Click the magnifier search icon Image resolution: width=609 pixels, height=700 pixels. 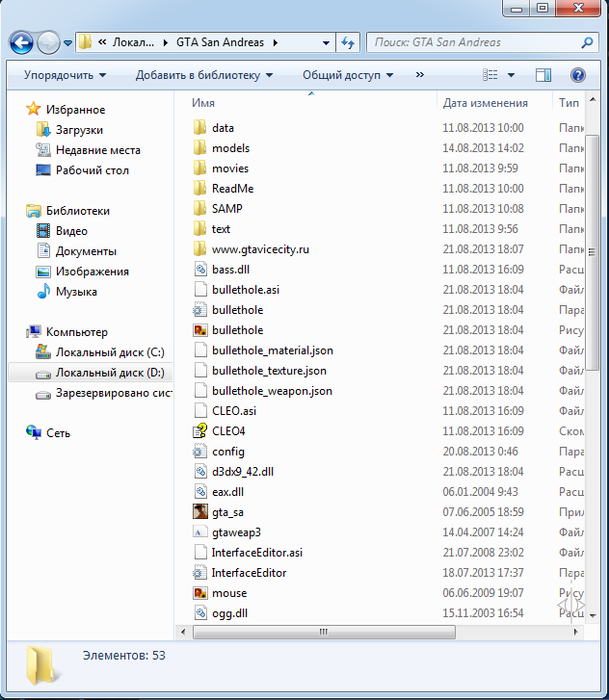[x=587, y=43]
